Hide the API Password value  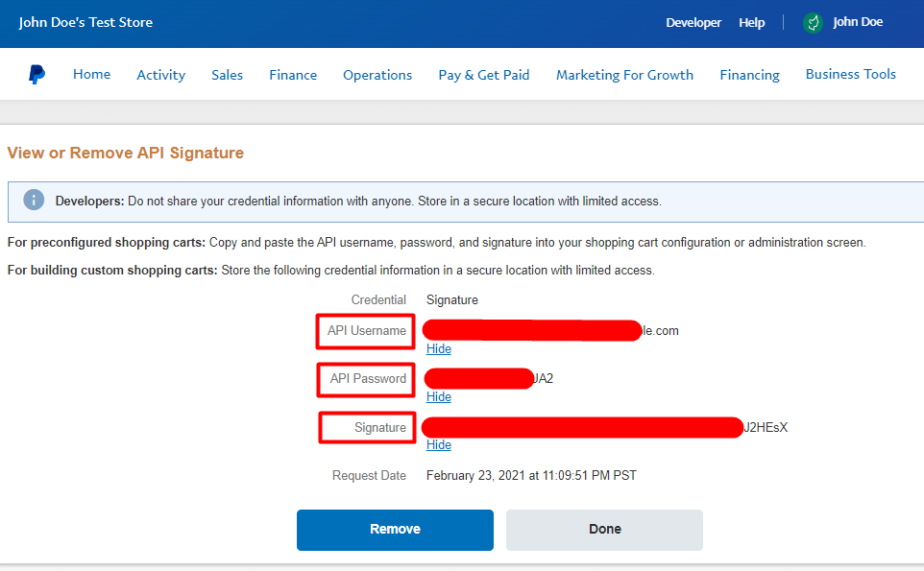pos(438,396)
